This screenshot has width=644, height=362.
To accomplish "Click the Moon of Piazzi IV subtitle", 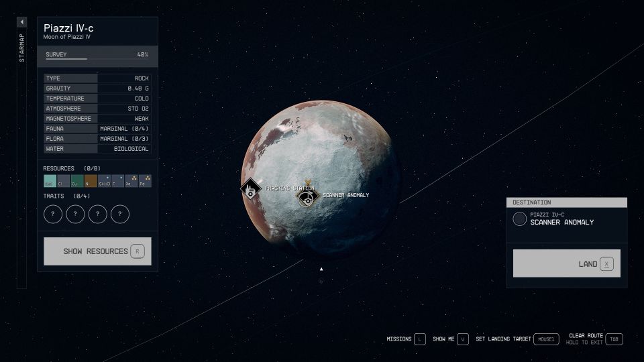I will pos(67,37).
